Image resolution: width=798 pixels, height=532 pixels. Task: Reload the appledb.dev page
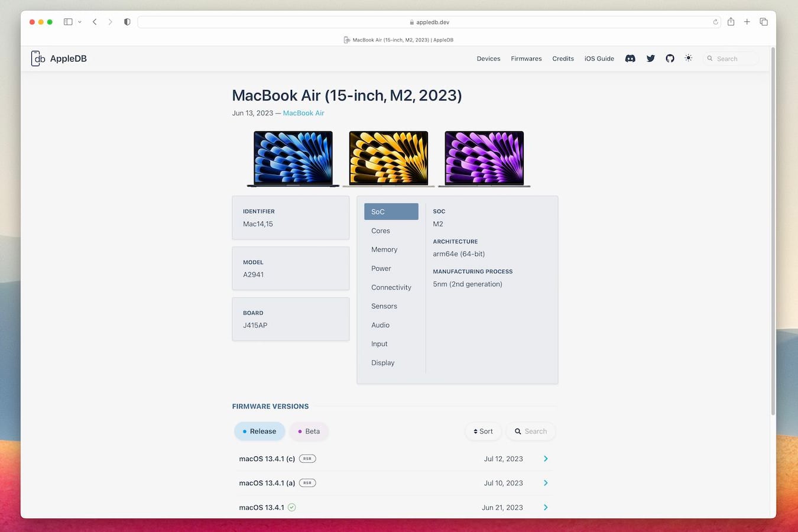pos(715,22)
